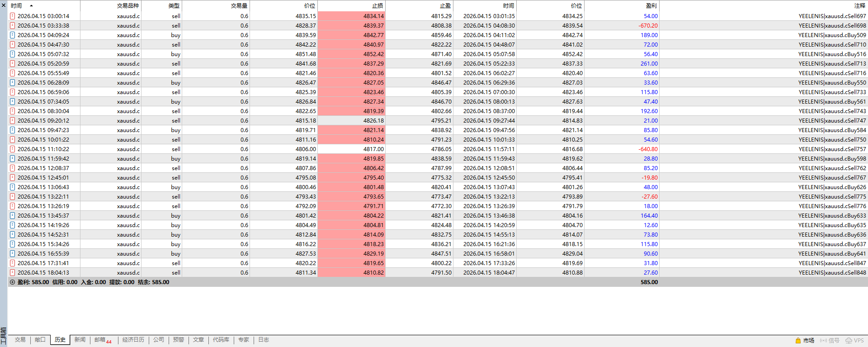
Task: Open the 日志 tab
Action: click(x=264, y=340)
